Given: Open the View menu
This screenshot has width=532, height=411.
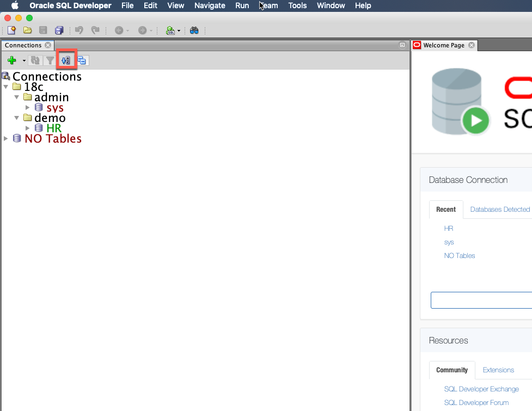Looking at the screenshot, I should click(x=176, y=5).
